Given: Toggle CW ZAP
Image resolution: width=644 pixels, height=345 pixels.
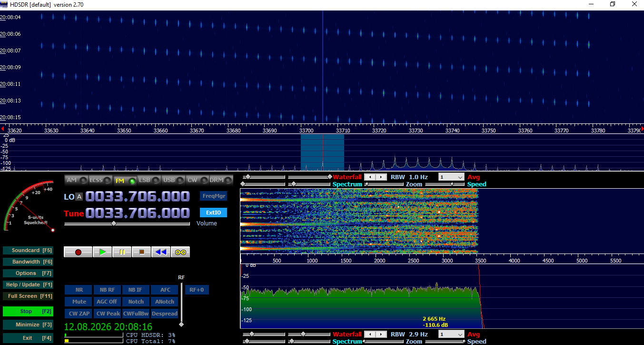Looking at the screenshot, I should [79, 314].
